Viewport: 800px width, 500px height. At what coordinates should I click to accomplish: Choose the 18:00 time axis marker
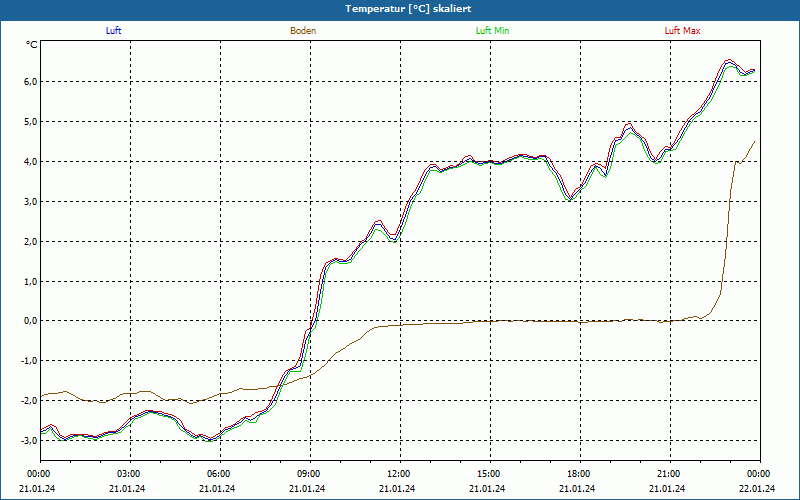[x=579, y=474]
